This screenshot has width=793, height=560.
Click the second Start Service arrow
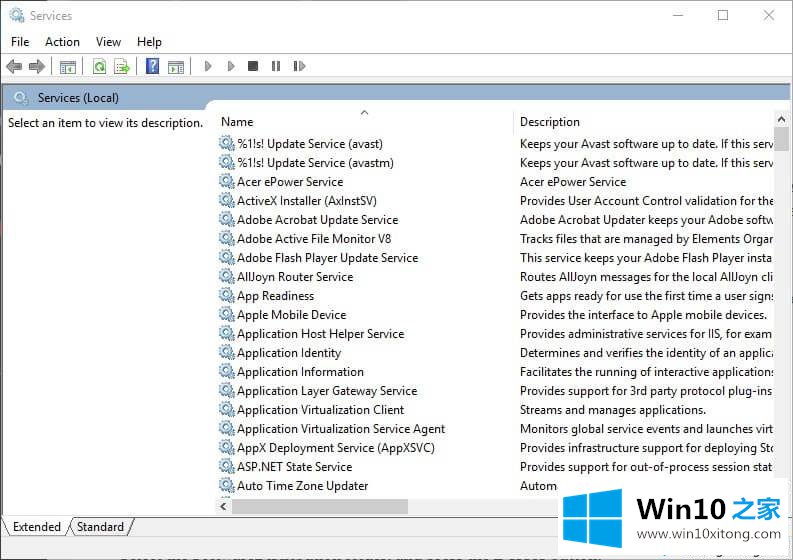coord(231,66)
